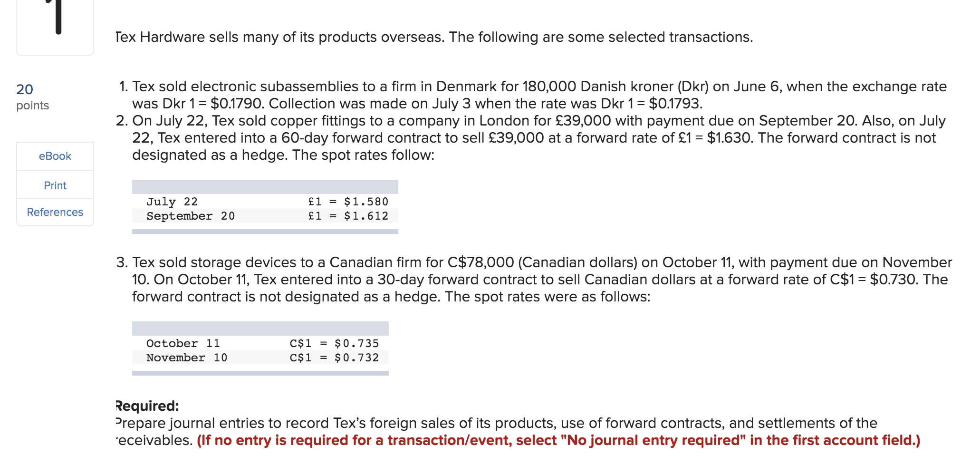Open the References panel
Image resolution: width=980 pixels, height=465 pixels.
(55, 212)
